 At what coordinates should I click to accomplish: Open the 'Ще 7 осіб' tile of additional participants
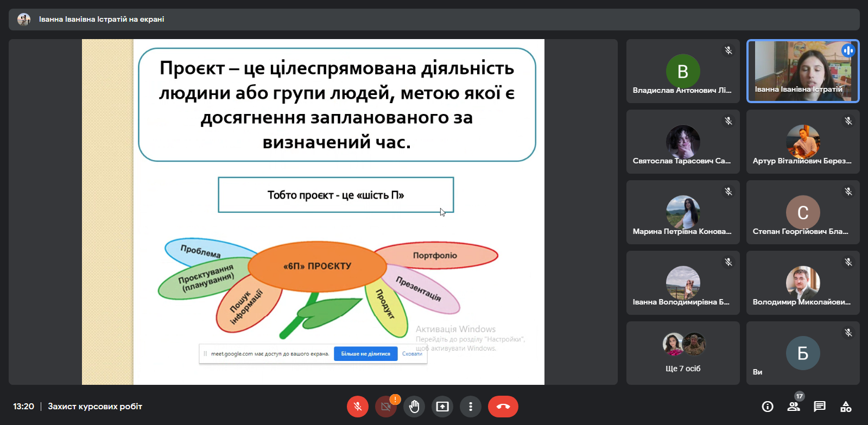[683, 353]
